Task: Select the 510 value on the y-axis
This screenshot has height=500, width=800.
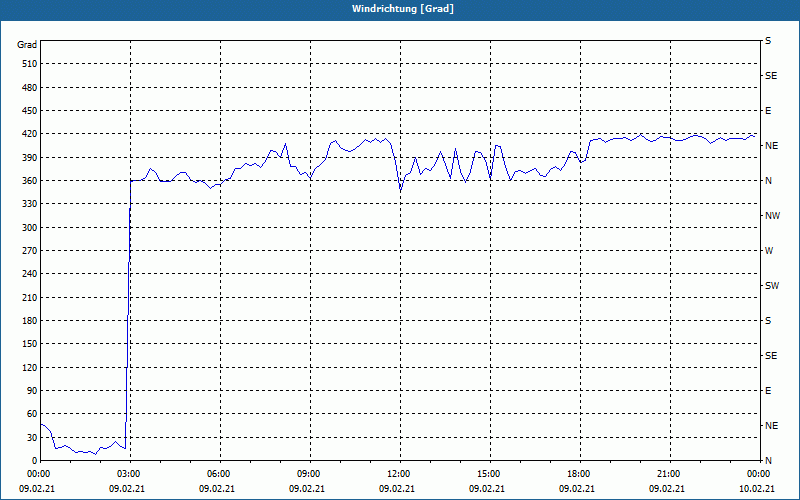Action: pyautogui.click(x=30, y=64)
